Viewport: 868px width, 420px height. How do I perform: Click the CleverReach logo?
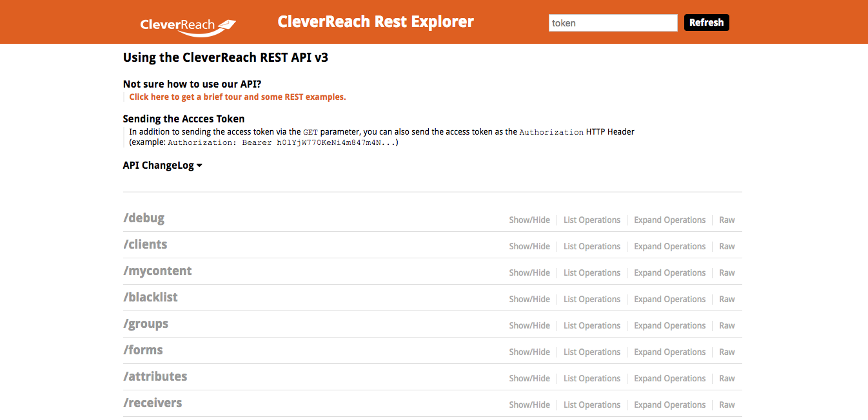(x=188, y=26)
